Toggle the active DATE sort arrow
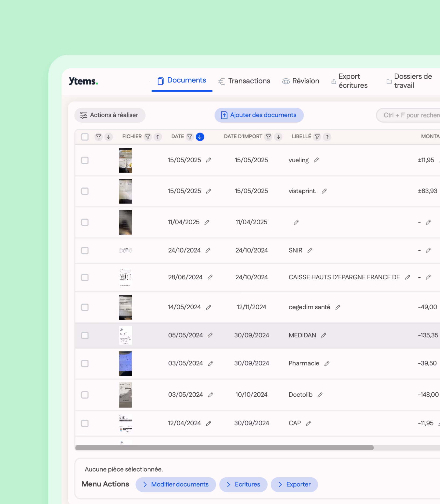The width and height of the screenshot is (440, 504). tap(200, 137)
